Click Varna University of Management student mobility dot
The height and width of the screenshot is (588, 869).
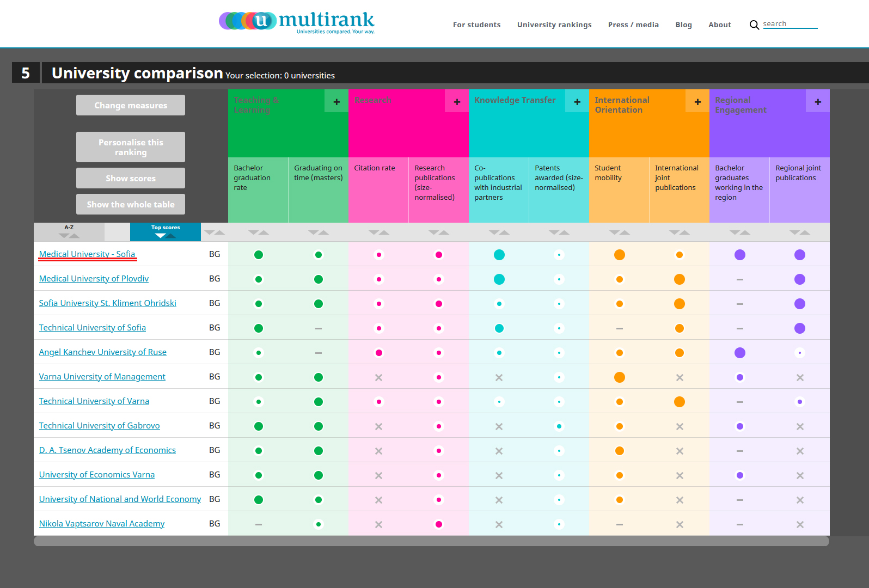(x=620, y=377)
